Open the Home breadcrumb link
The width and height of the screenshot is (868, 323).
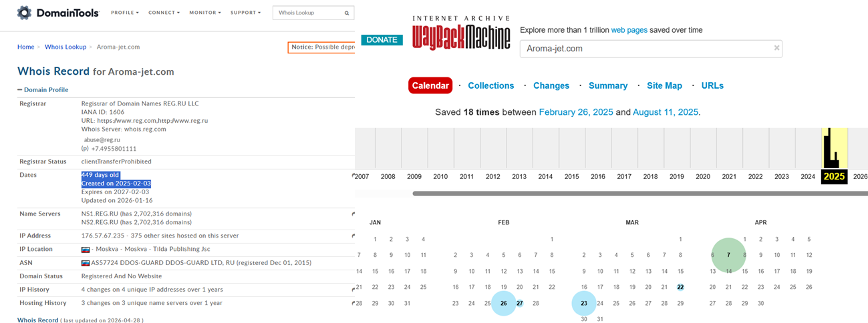25,47
